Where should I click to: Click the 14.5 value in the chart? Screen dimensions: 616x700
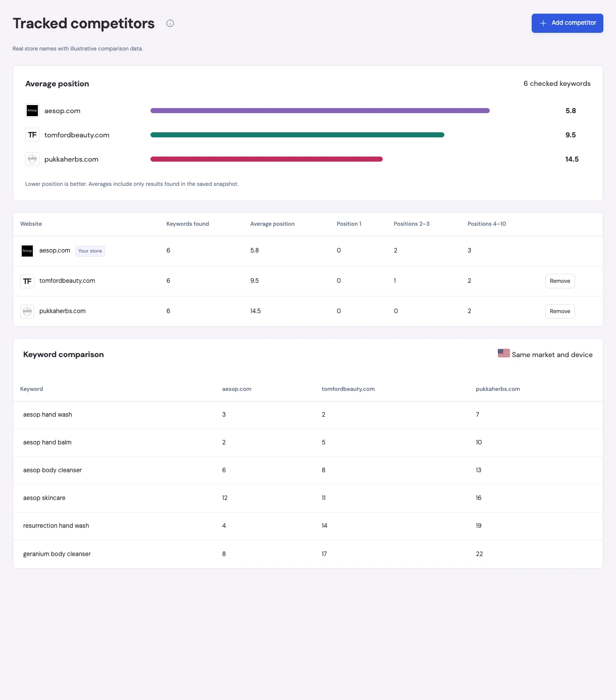(x=572, y=159)
